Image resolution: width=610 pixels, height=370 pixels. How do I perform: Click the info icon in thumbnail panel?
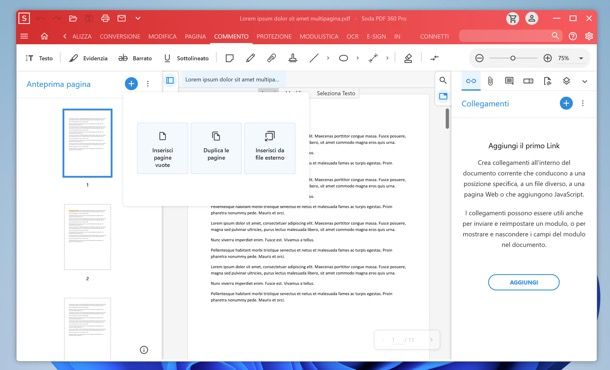pos(144,350)
